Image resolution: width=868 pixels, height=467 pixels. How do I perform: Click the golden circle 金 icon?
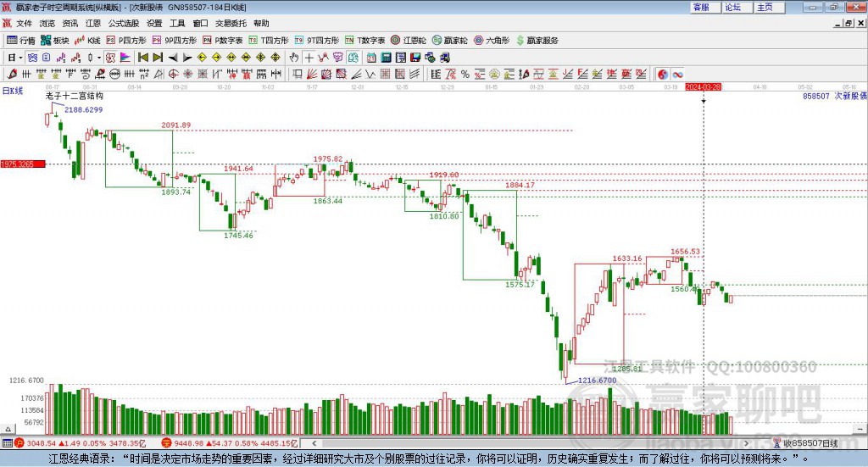pos(494,74)
